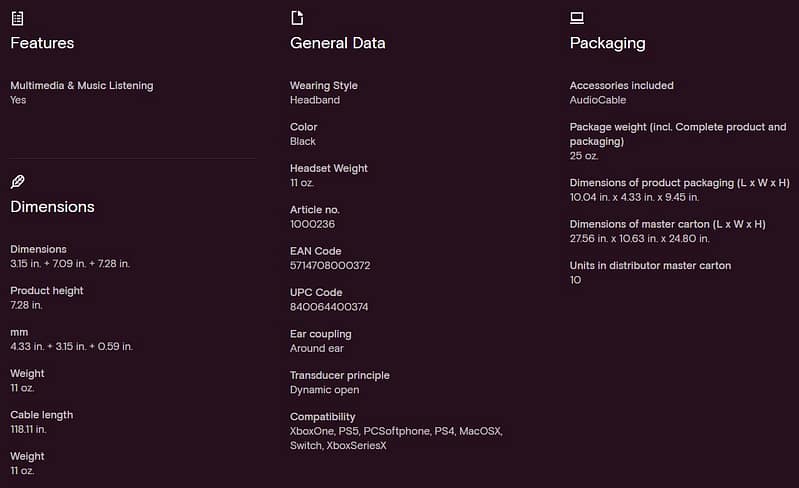Click the Compatibility list text
This screenshot has width=799, height=488.
click(396, 438)
